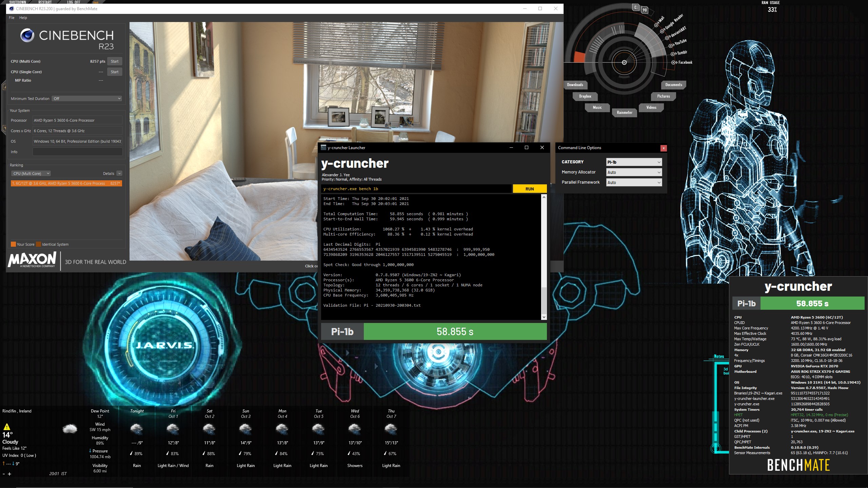The height and width of the screenshot is (488, 868).
Task: Click the large Cinebench R23 logo sphere
Action: click(x=27, y=35)
